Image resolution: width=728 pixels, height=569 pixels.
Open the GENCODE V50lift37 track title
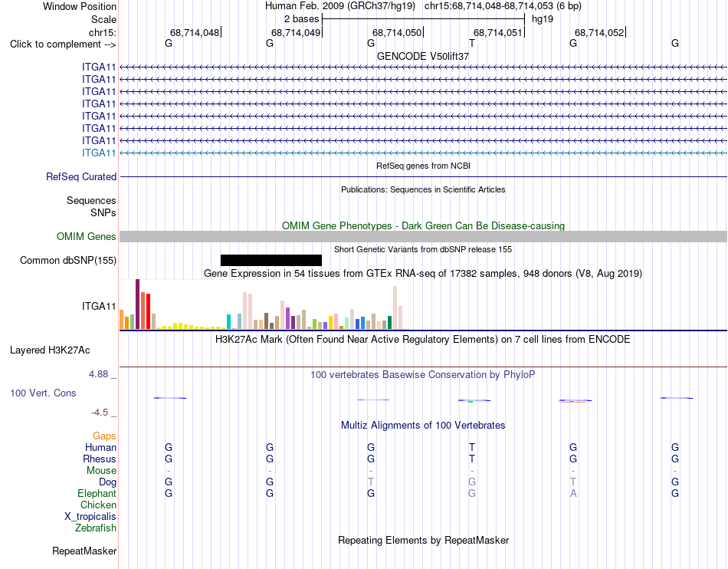click(x=423, y=56)
